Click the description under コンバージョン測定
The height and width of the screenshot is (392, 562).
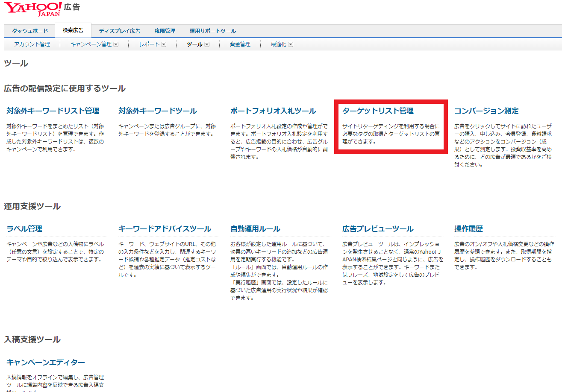tap(503, 145)
